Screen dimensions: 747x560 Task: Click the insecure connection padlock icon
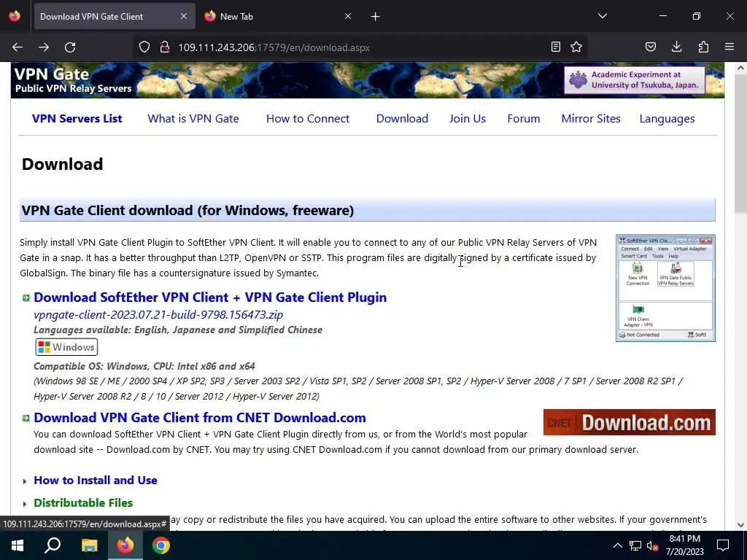[165, 47]
